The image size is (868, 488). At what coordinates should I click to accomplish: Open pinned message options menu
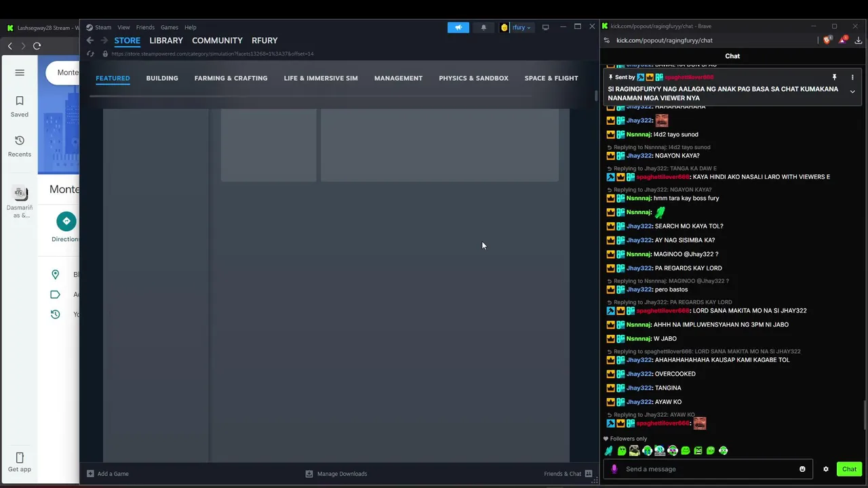[852, 77]
